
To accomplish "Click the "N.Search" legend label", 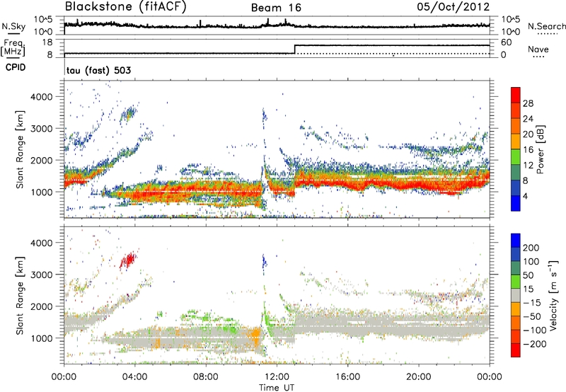I will (x=546, y=26).
